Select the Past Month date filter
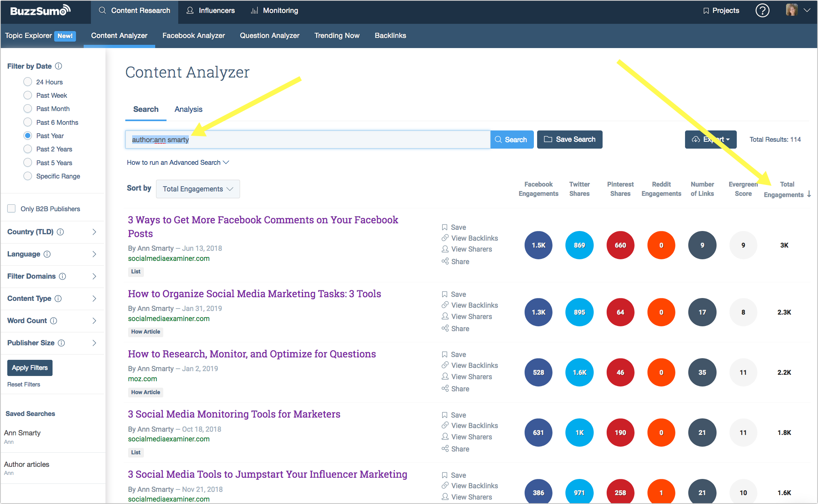 [x=27, y=109]
